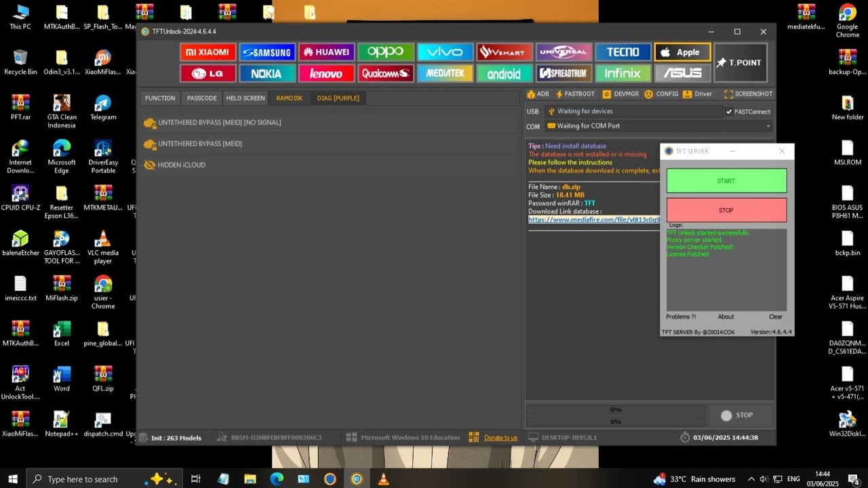
Task: Open the balenaEtcher desktop icon
Action: 20,243
